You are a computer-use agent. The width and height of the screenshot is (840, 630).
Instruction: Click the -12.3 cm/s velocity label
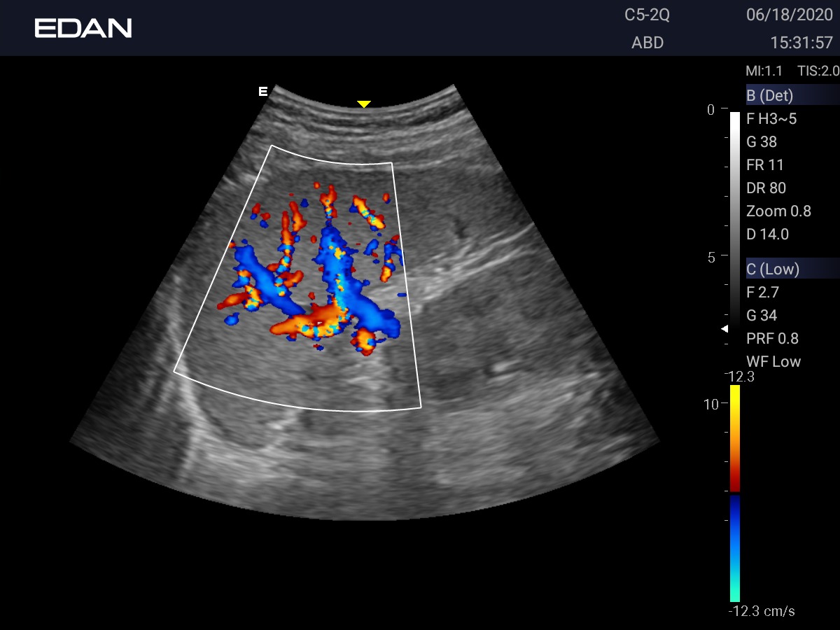coord(762,611)
